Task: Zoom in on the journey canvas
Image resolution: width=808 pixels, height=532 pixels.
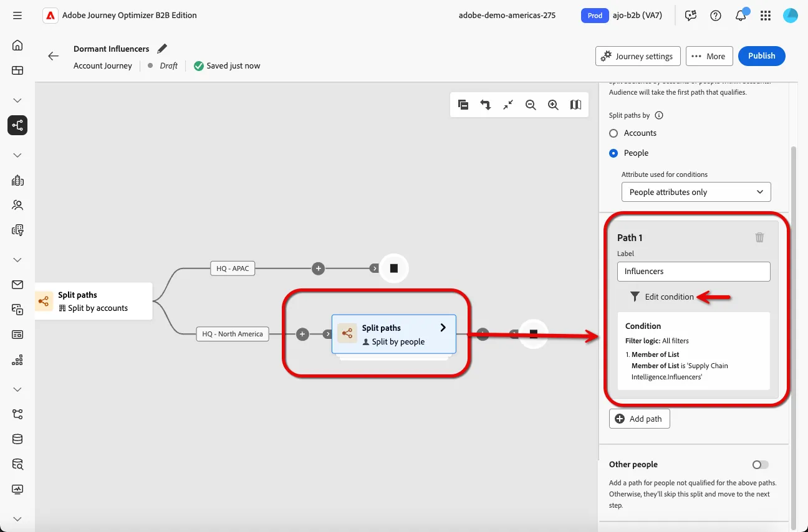Action: pyautogui.click(x=553, y=105)
